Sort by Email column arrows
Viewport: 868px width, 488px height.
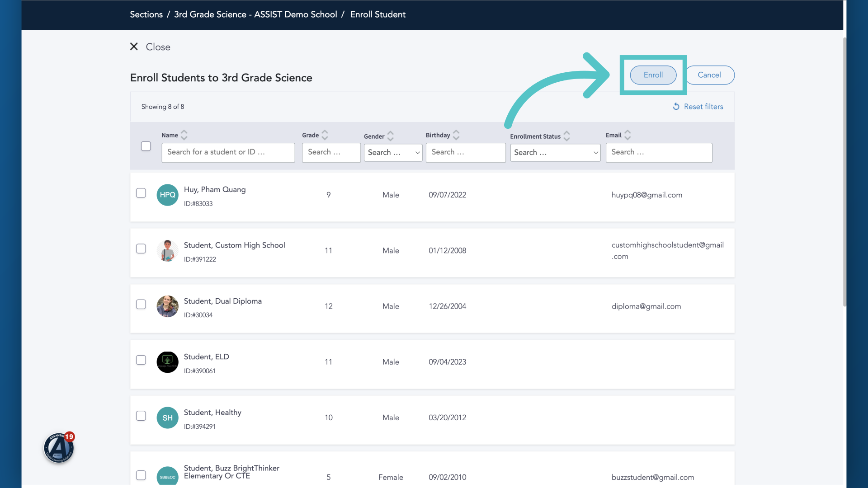(627, 135)
